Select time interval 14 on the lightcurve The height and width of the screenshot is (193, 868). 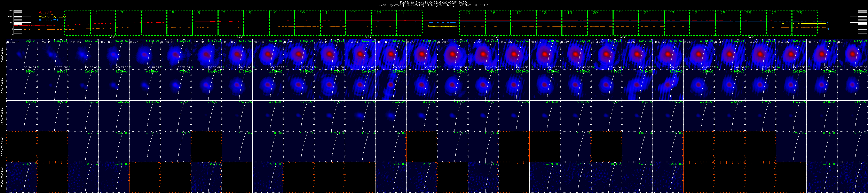[x=409, y=22]
